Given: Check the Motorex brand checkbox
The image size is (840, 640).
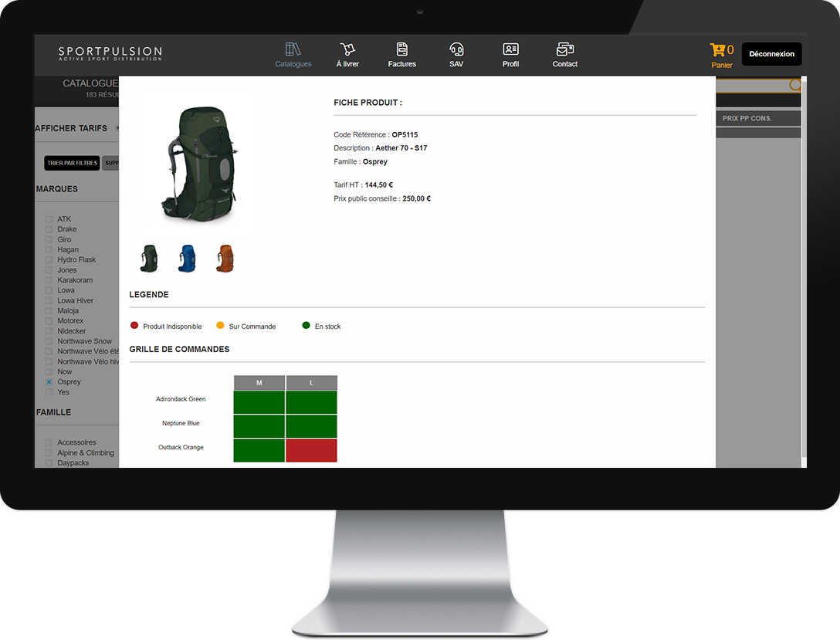Looking at the screenshot, I should pos(49,321).
